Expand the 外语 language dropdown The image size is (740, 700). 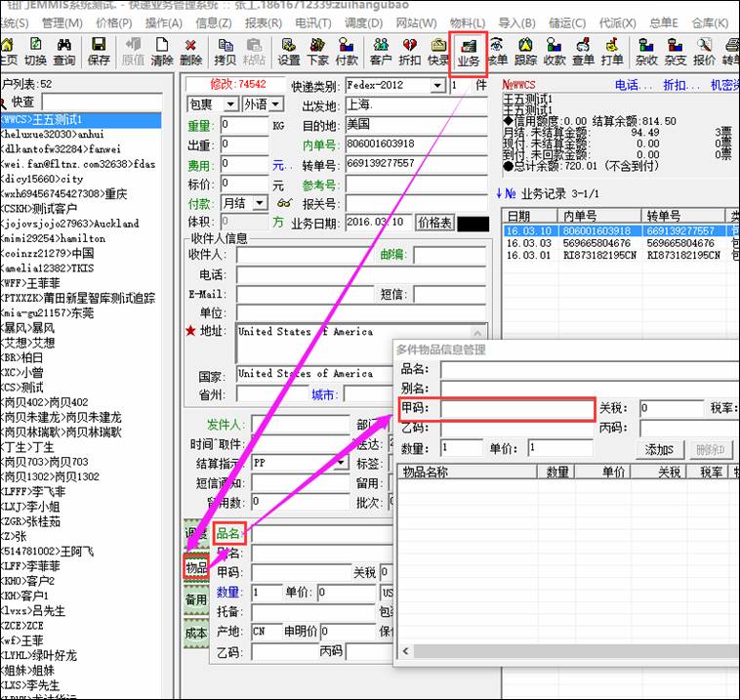pos(276,104)
